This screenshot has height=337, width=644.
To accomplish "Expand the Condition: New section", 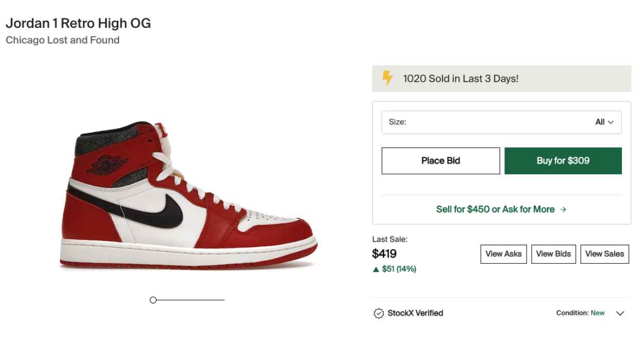I will point(620,313).
